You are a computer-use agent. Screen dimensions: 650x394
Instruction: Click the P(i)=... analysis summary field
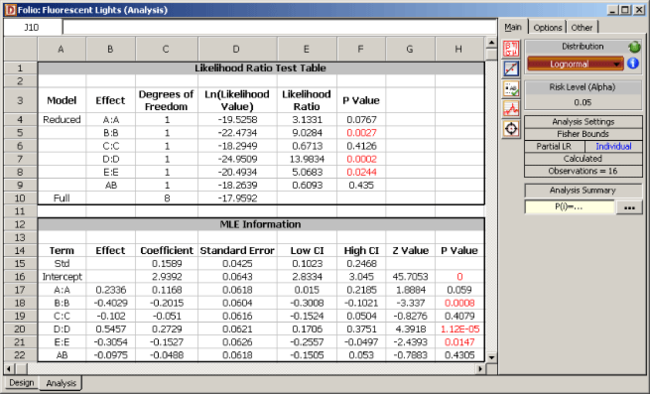[570, 207]
